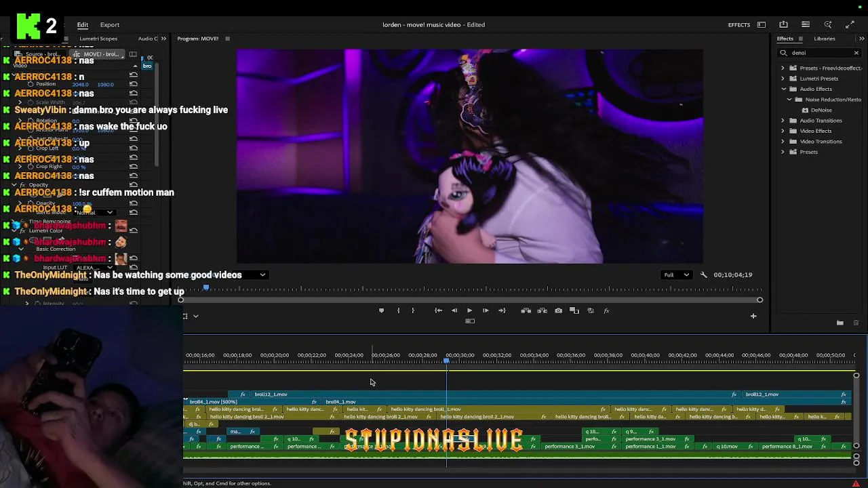Screen dimensions: 868x488
Task: Open the Workspaces icon next to EFFECTS
Action: point(762,24)
